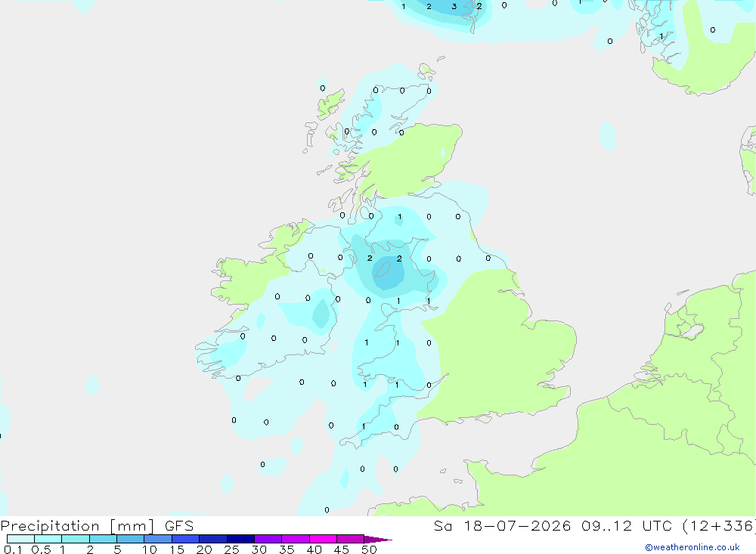756x554 pixels.
Task: Click the '25' legend scale label
Action: [232, 549]
